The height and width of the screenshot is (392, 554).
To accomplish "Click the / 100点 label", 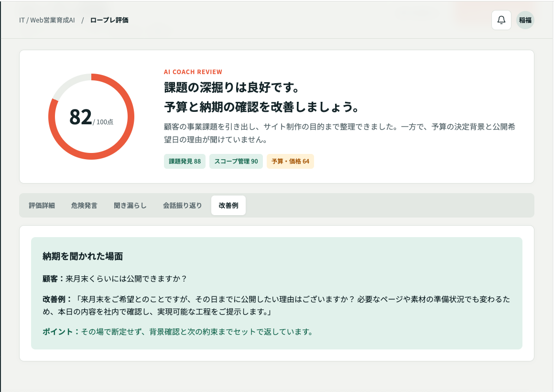I will point(103,122).
